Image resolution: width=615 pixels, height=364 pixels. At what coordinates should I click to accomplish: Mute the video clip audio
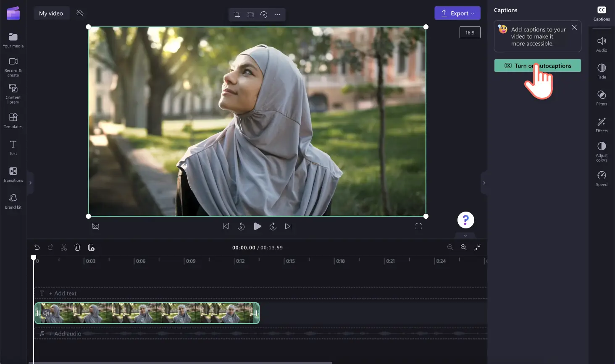coord(46,313)
